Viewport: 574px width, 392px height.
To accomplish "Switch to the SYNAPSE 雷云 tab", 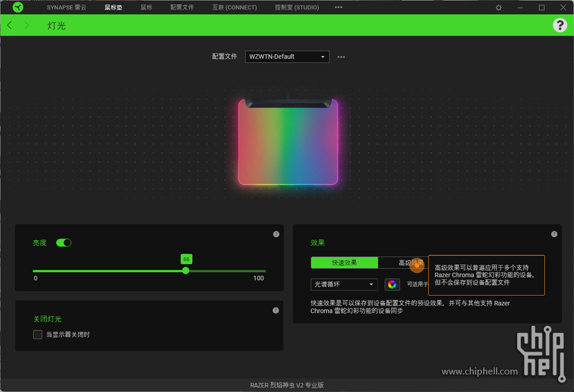I will [x=67, y=8].
